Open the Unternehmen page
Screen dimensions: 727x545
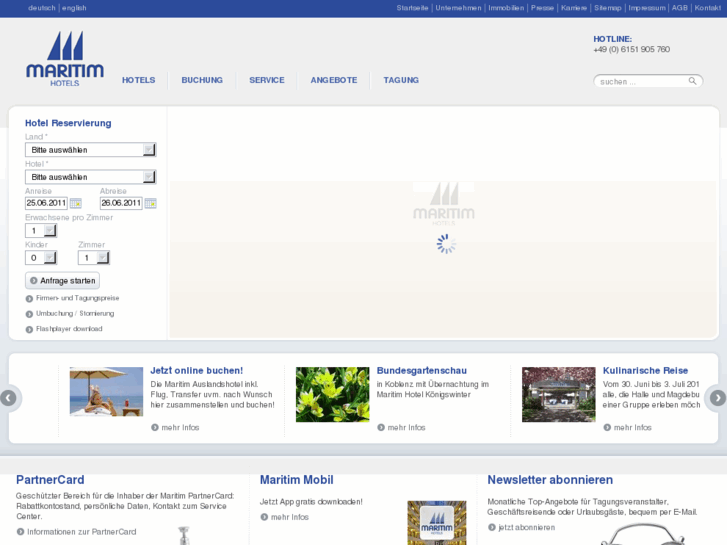[x=458, y=8]
